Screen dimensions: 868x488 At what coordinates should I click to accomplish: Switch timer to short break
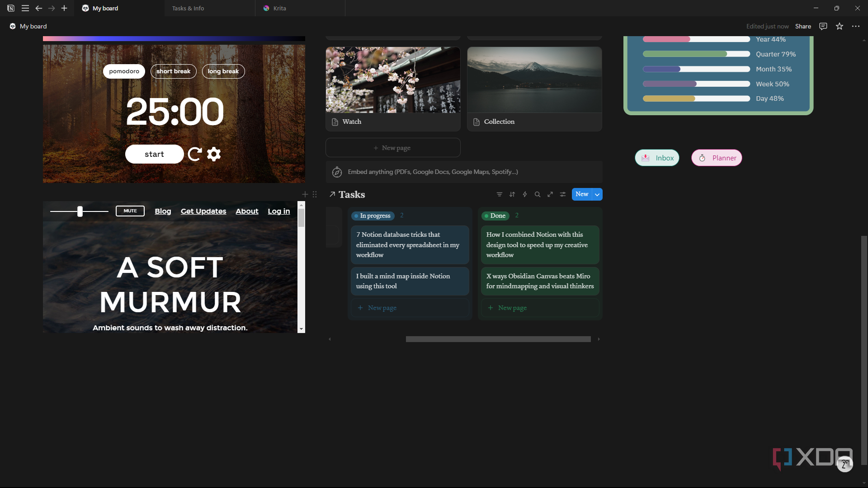click(174, 71)
